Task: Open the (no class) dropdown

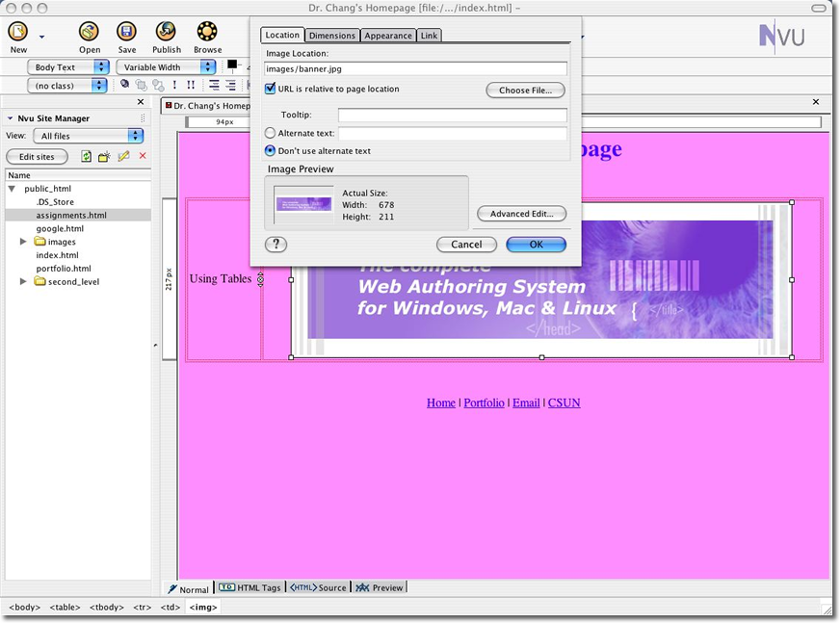Action: pyautogui.click(x=67, y=85)
